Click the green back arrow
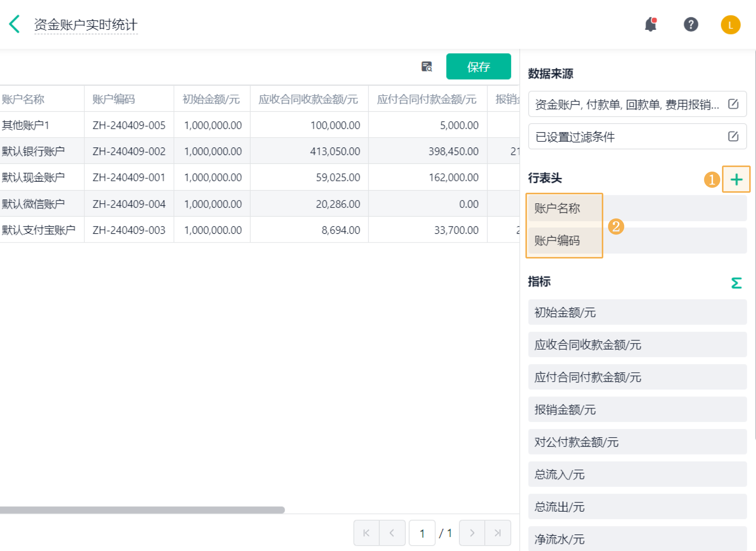The width and height of the screenshot is (756, 551). [x=14, y=24]
